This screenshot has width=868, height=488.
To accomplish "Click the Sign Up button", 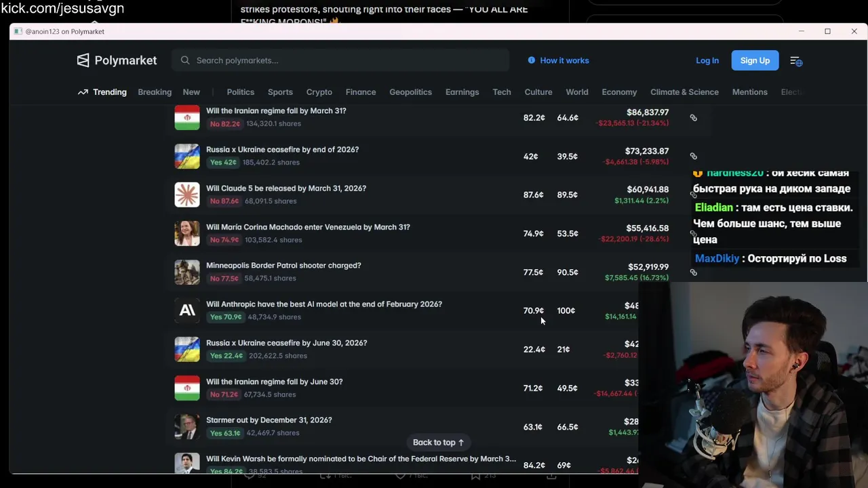I will (x=755, y=60).
